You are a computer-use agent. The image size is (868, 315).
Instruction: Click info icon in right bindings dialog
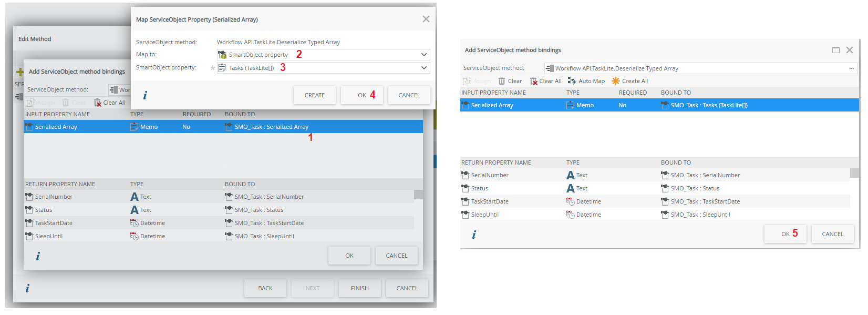[474, 235]
